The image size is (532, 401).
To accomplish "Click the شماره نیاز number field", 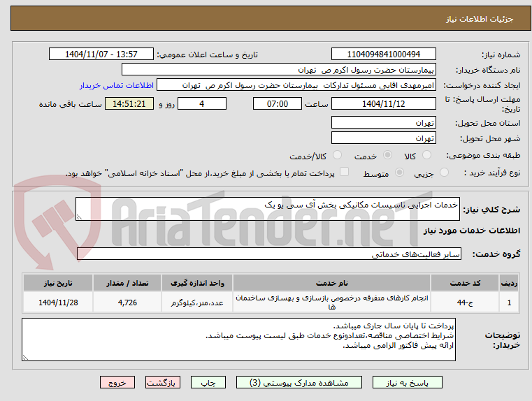I will pos(383,54).
